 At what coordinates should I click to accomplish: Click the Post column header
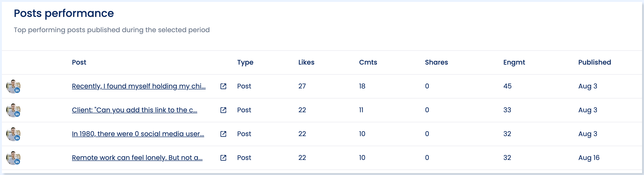point(79,62)
